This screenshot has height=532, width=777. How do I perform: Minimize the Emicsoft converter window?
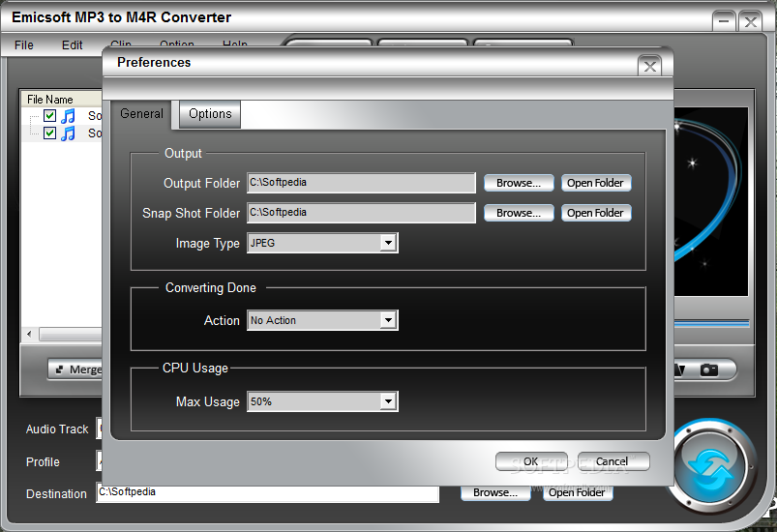pyautogui.click(x=724, y=22)
